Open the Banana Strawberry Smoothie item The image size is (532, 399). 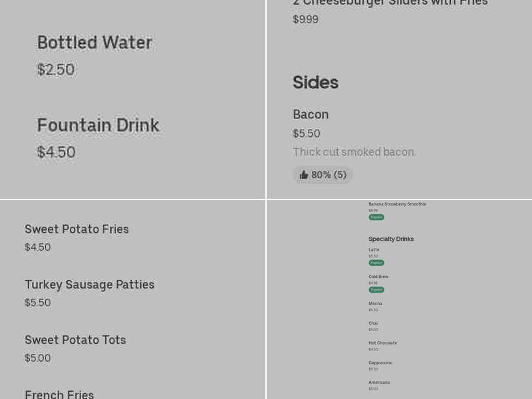397,204
